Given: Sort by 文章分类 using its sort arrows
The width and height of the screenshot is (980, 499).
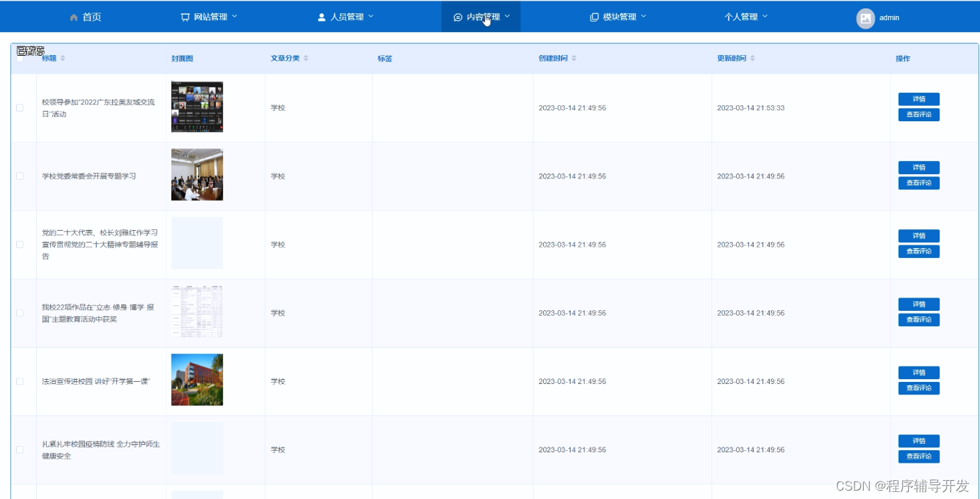Looking at the screenshot, I should point(306,59).
